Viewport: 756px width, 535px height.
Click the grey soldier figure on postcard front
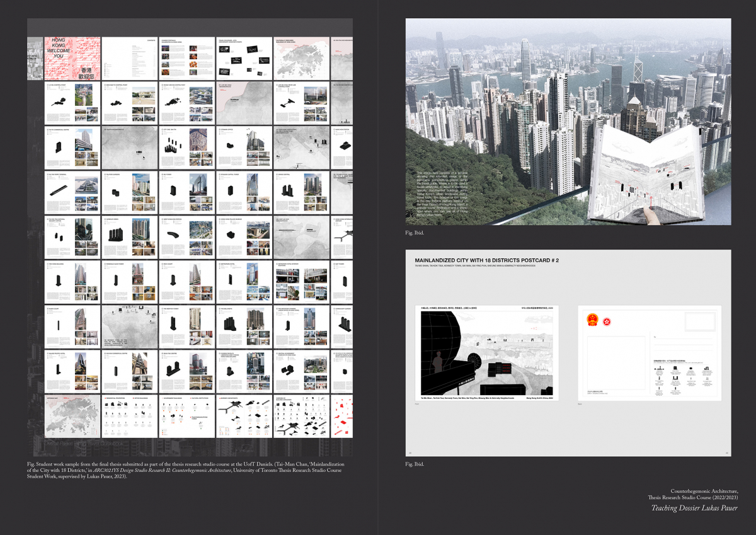pyautogui.click(x=439, y=362)
